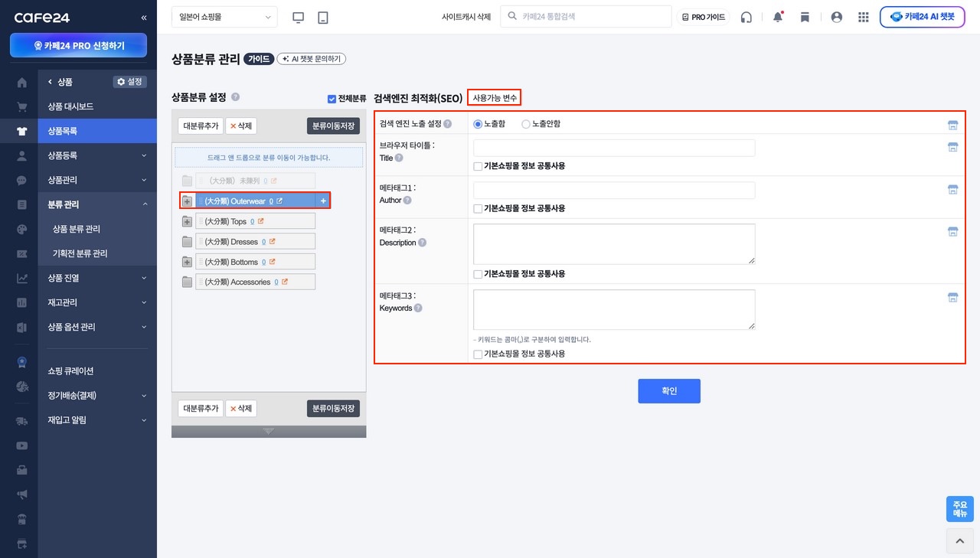The height and width of the screenshot is (558, 980).
Task: Expand the 상품 진열 sidebar submenu
Action: pos(144,278)
